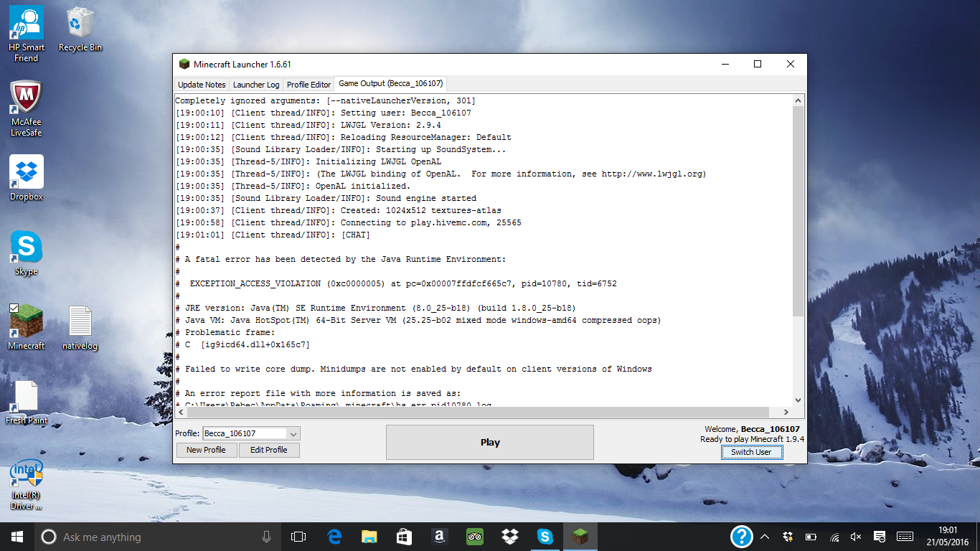Untick the Minecraft desktop icon selection checkbox
Screen dimensions: 980x551
tap(14, 308)
